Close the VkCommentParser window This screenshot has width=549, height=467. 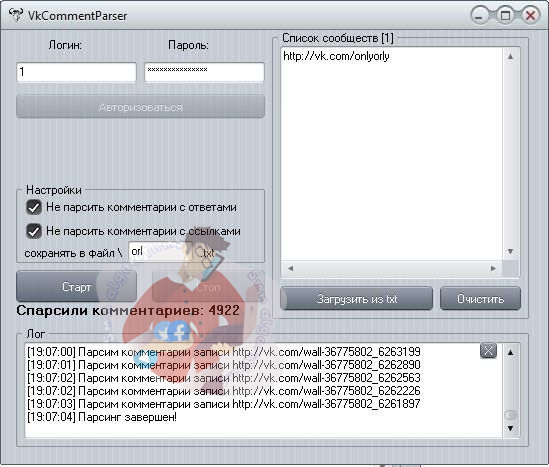pos(531,16)
